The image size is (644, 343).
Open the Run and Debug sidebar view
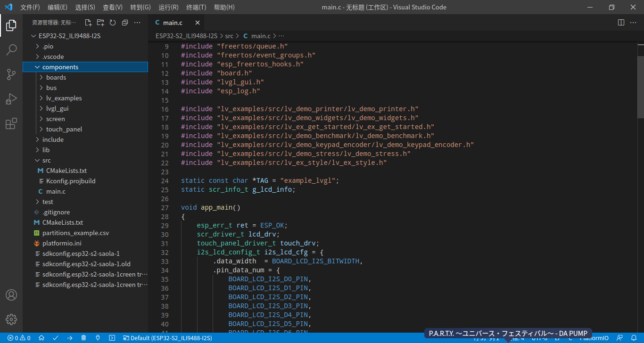(x=11, y=98)
